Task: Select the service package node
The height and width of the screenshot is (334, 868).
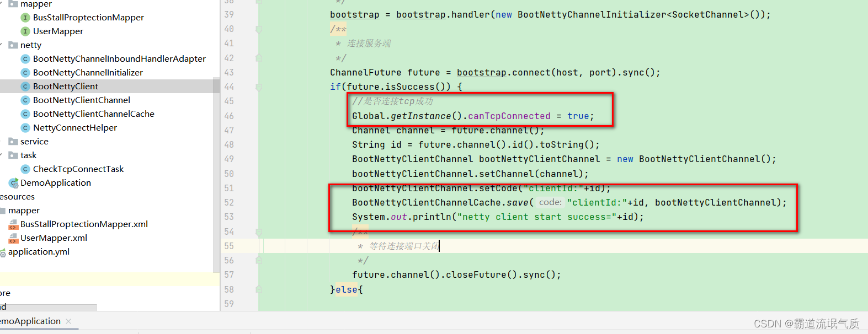Action: point(34,142)
